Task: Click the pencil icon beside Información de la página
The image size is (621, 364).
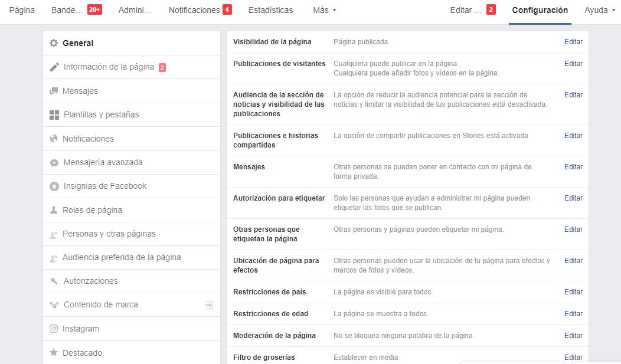Action: (x=54, y=67)
